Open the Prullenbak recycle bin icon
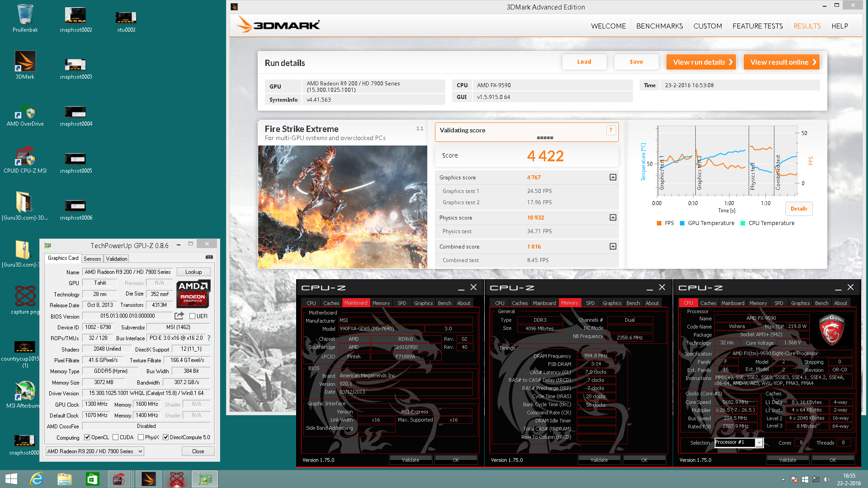868x488 pixels. point(25,18)
